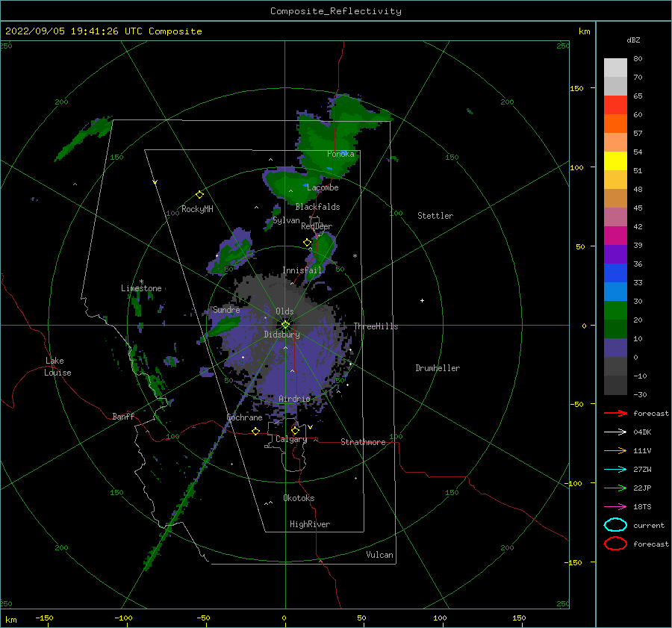Click the asterisk marker above Limestone
Image resolution: width=672 pixels, height=628 pixels.
141,282
